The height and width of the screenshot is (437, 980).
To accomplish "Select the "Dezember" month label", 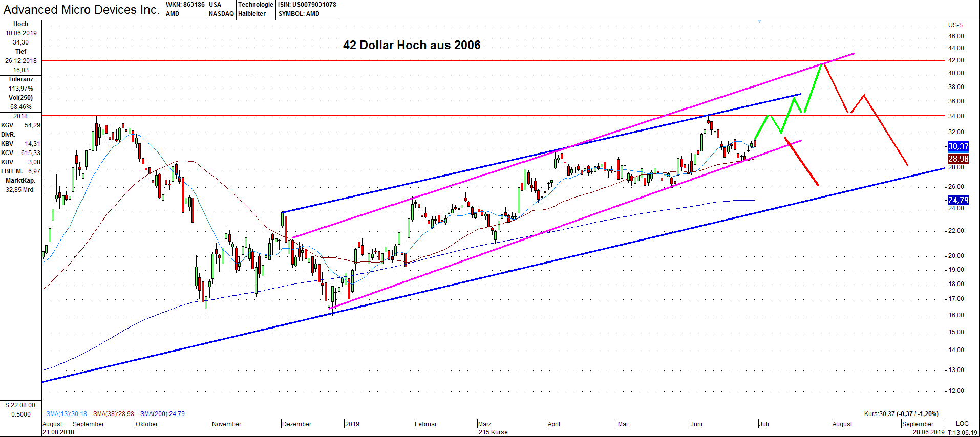I will (x=297, y=424).
